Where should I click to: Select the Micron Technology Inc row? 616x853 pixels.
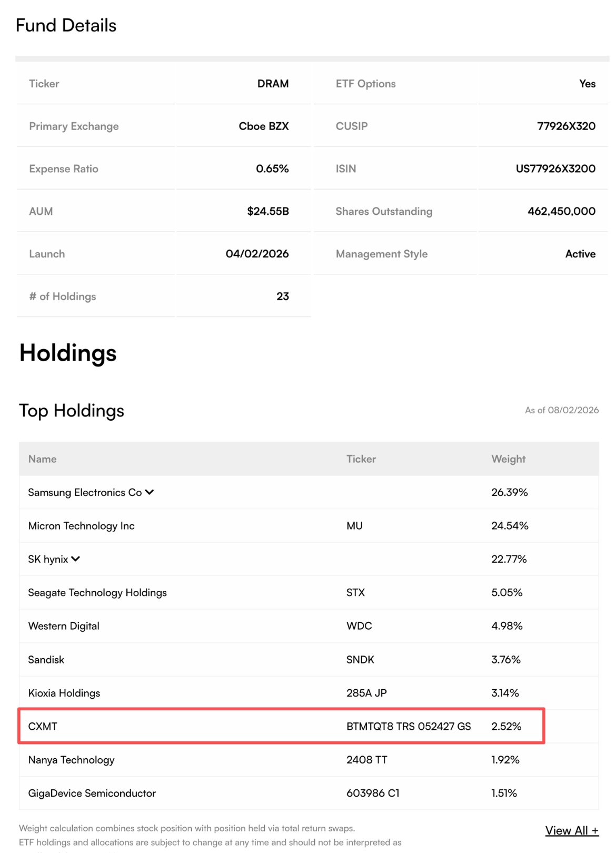(309, 525)
